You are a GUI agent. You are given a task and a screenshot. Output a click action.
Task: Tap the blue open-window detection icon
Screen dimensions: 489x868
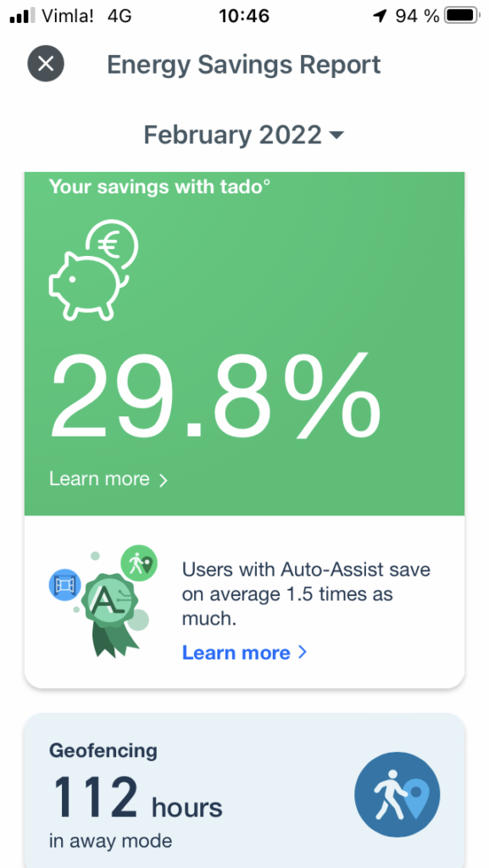(x=64, y=585)
